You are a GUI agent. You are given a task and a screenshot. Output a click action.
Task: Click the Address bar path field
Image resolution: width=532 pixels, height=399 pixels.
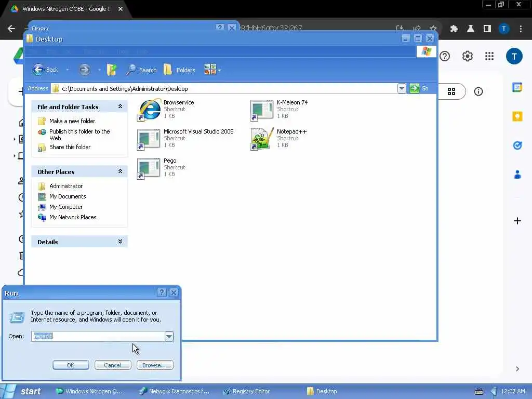pos(224,88)
